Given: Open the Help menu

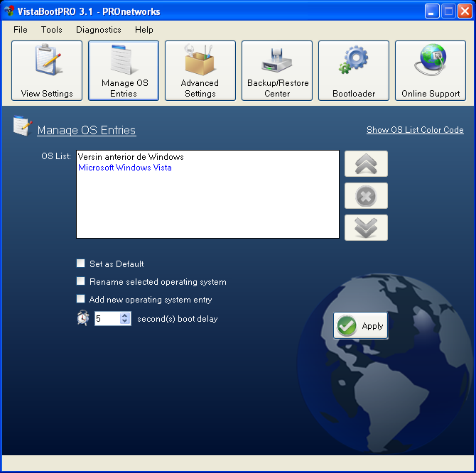Looking at the screenshot, I should tap(144, 30).
